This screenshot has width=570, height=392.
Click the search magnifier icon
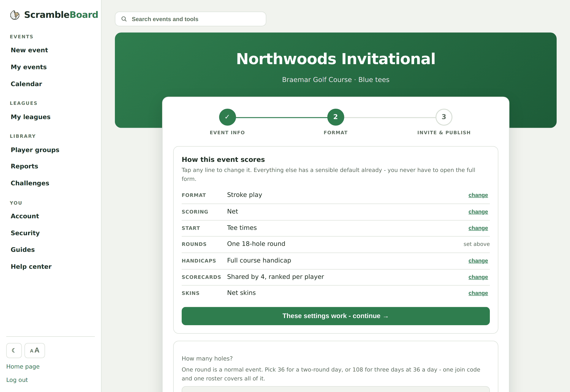[x=124, y=19]
